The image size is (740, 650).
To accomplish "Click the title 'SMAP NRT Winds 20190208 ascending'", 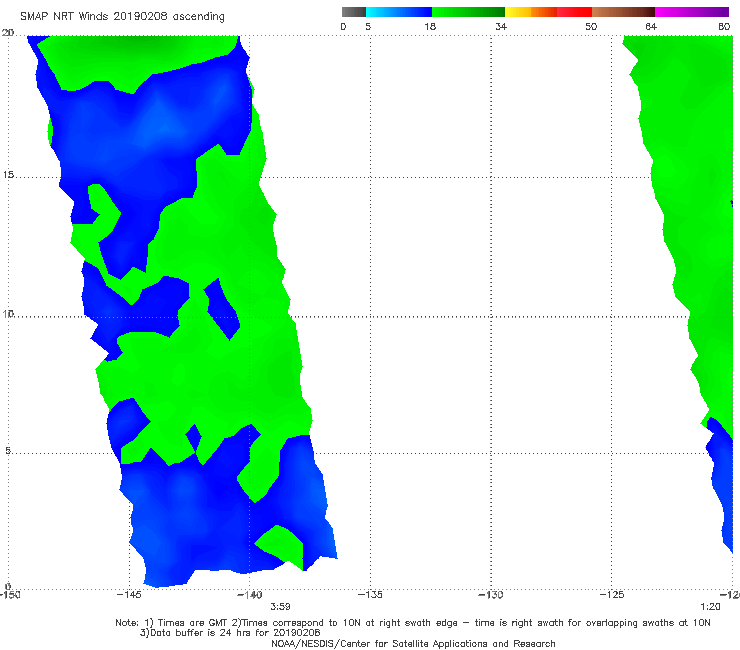I will tap(122, 17).
